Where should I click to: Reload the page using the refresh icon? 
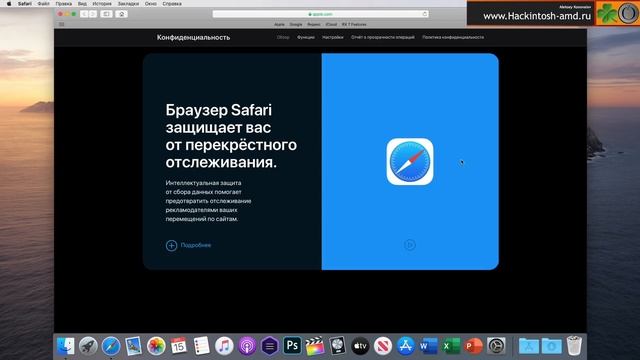[x=424, y=14]
